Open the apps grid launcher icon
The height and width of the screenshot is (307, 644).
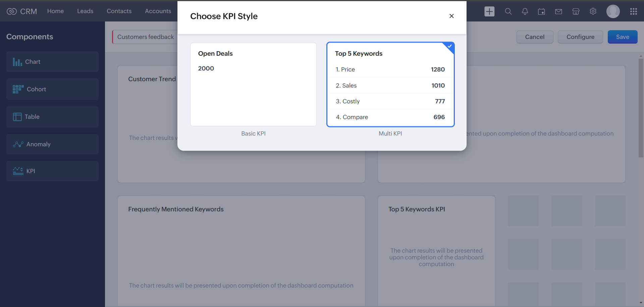click(633, 11)
